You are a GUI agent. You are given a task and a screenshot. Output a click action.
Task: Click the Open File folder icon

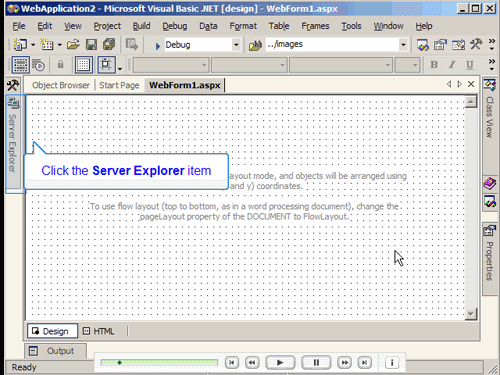(73, 44)
